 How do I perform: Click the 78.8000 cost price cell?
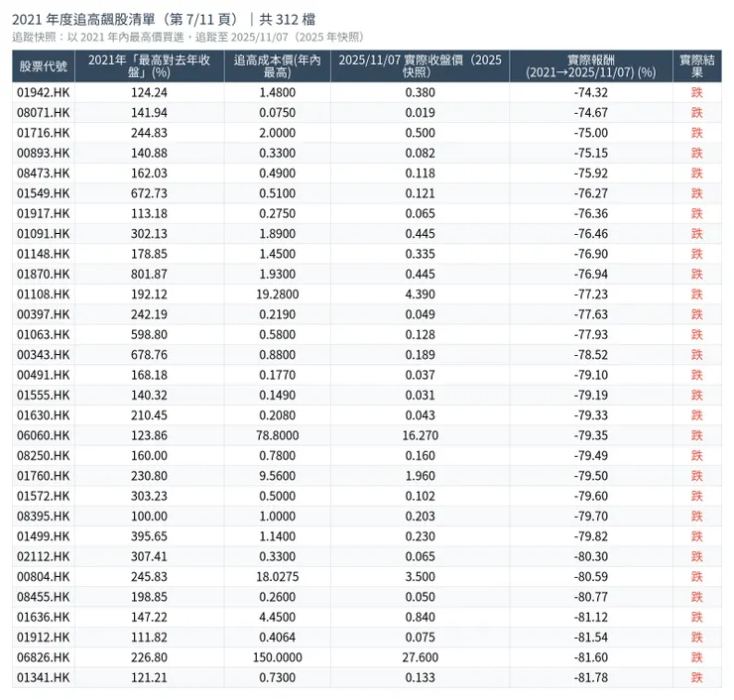coord(277,435)
